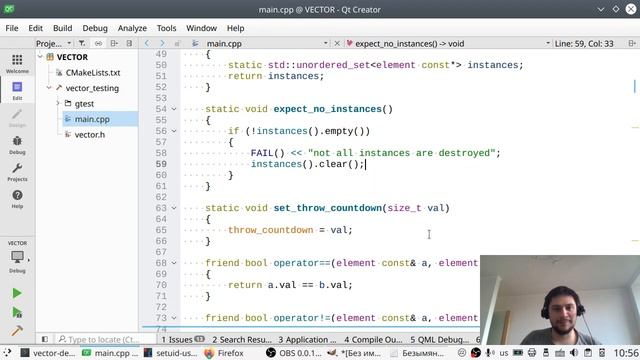Screen dimensions: 640x360
Task: Open the volume control in system tray
Action: coord(574,353)
